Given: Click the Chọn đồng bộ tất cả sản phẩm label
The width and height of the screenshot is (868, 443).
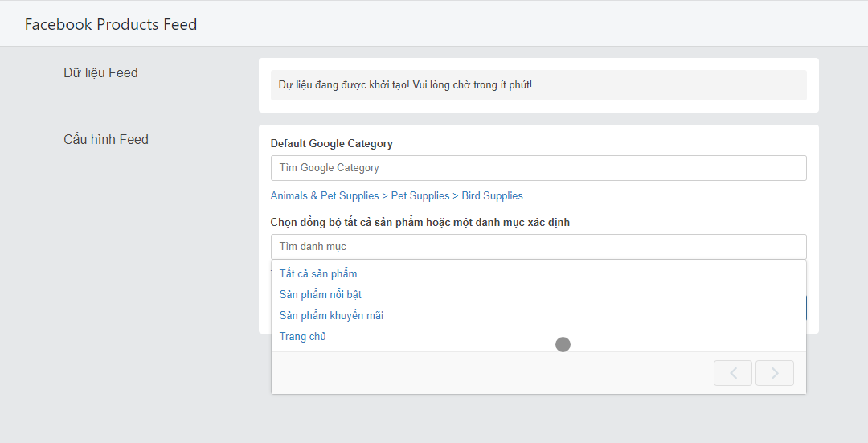Looking at the screenshot, I should (420, 222).
